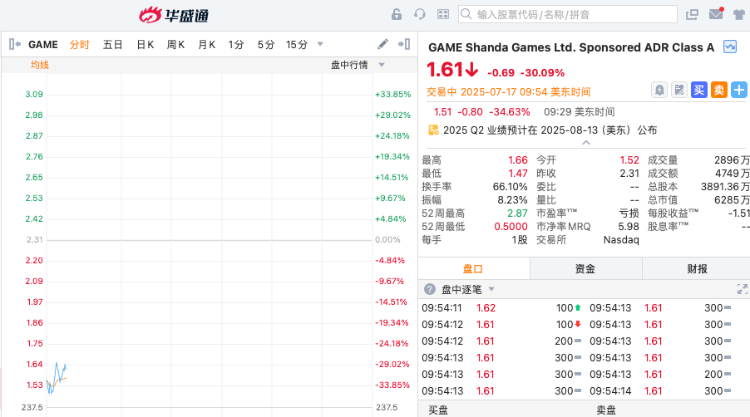Click the 09:54:11 trade row at 1.62
The width and height of the screenshot is (750, 417).
click(501, 308)
